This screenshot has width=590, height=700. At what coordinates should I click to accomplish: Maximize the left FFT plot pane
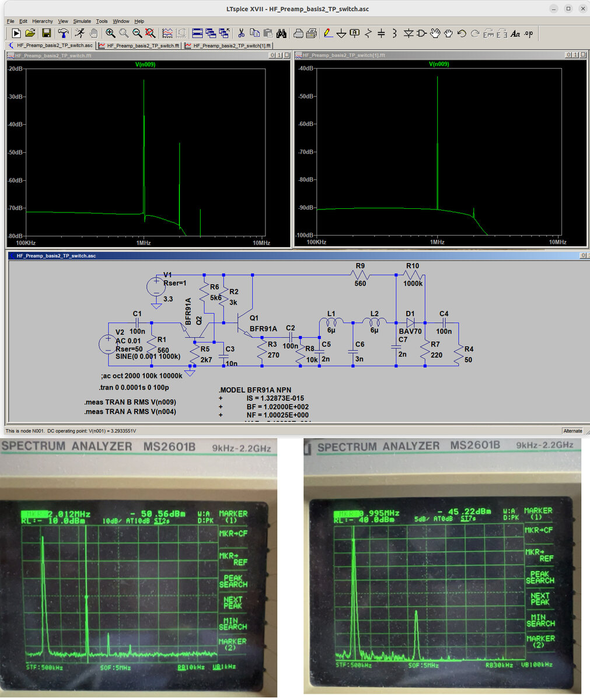tap(279, 55)
